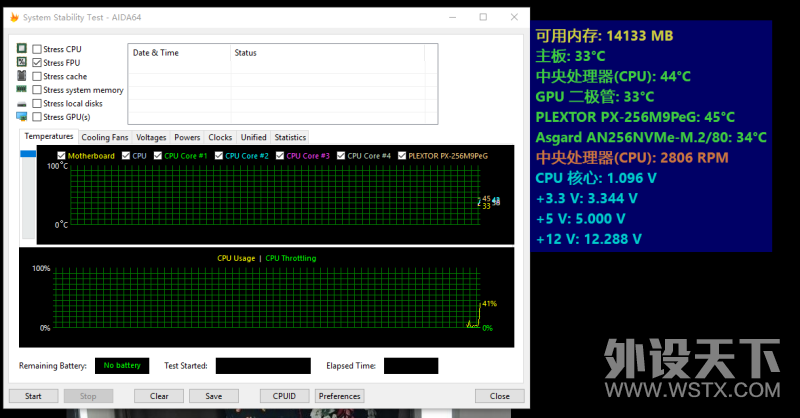Uncheck the Stress FPU option
The height and width of the screenshot is (418, 800).
[37, 62]
